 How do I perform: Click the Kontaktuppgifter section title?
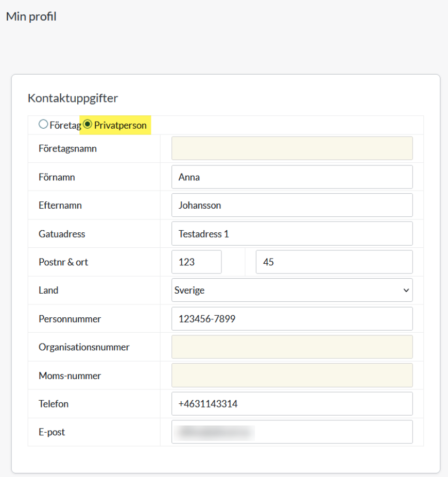coord(72,98)
